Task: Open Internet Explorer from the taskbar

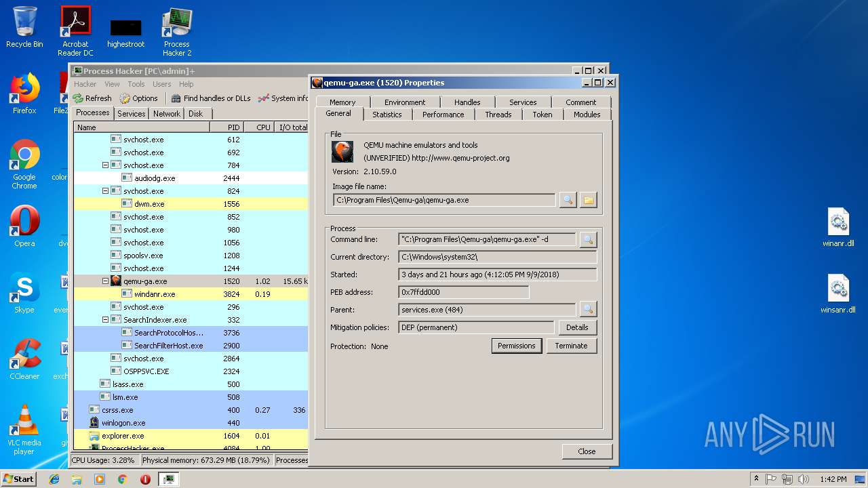Action: pyautogui.click(x=54, y=479)
